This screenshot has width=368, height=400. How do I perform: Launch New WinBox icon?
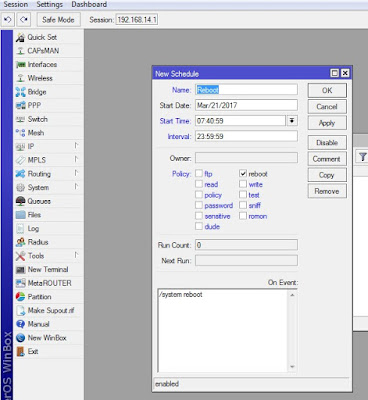(20, 338)
